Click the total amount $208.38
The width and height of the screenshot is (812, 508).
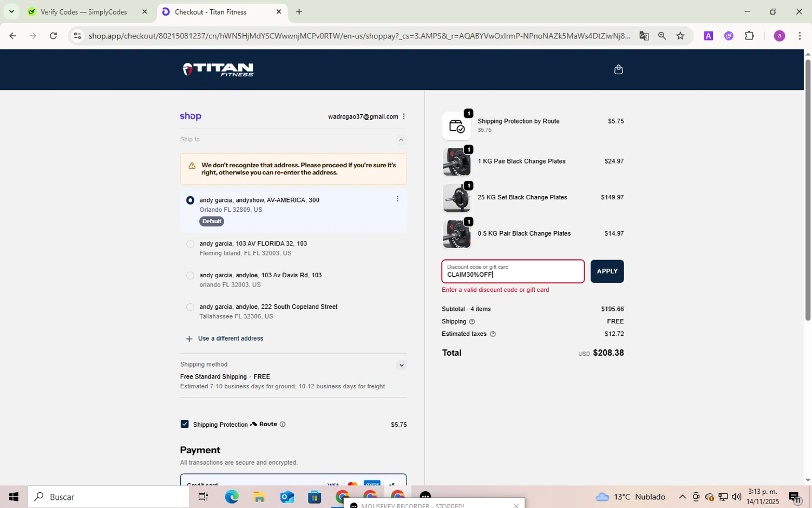coord(608,353)
